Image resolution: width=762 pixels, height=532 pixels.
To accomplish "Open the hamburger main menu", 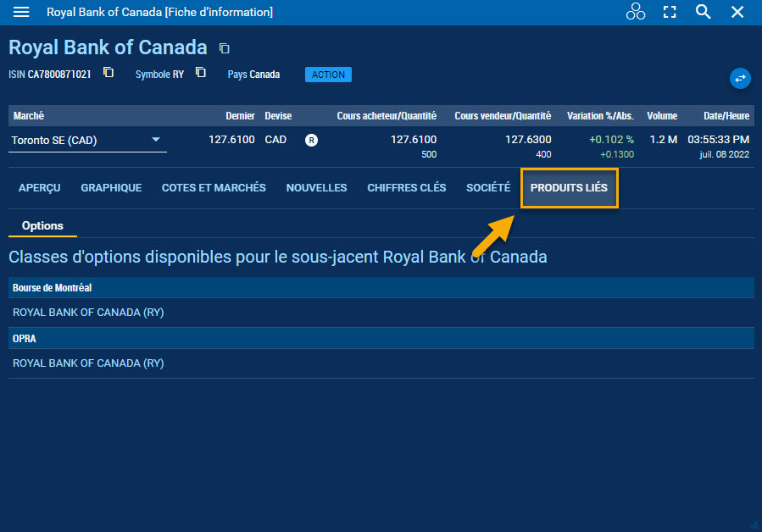I will click(21, 12).
